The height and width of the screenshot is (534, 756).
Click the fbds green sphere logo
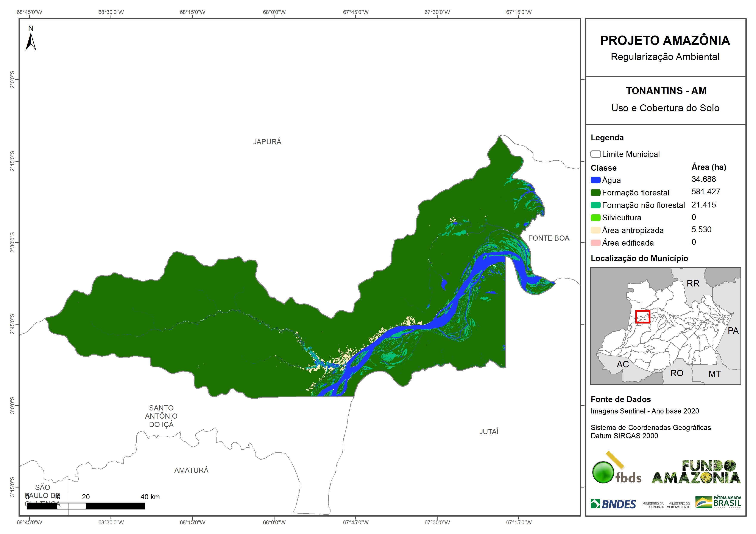(x=603, y=472)
